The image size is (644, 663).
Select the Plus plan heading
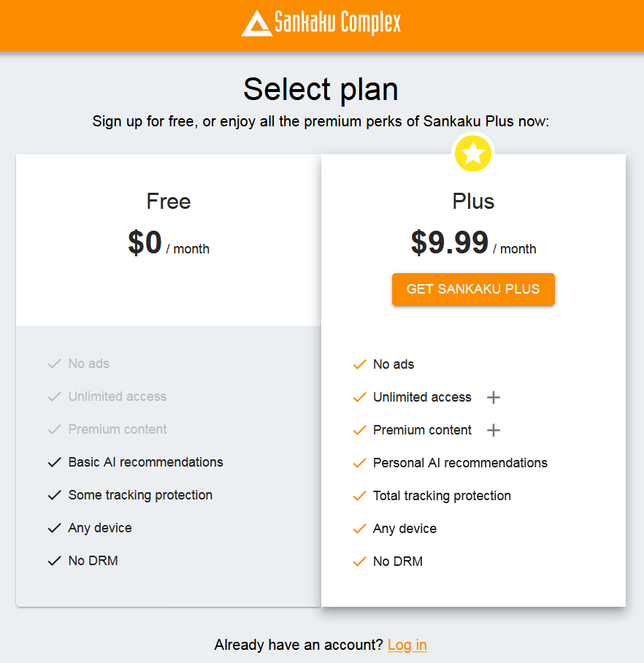(473, 202)
